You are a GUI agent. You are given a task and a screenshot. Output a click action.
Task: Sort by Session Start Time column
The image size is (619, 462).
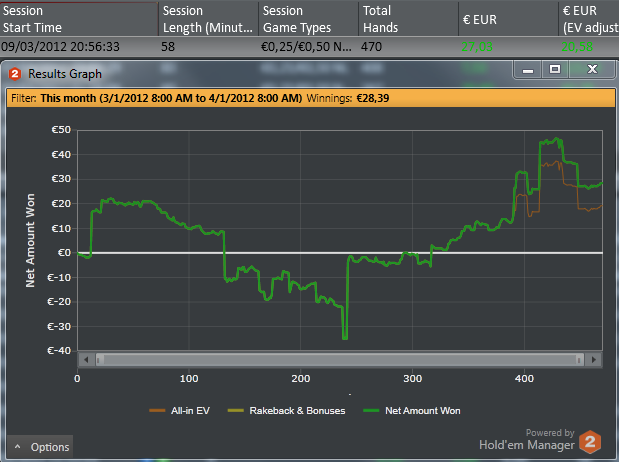[x=79, y=19]
